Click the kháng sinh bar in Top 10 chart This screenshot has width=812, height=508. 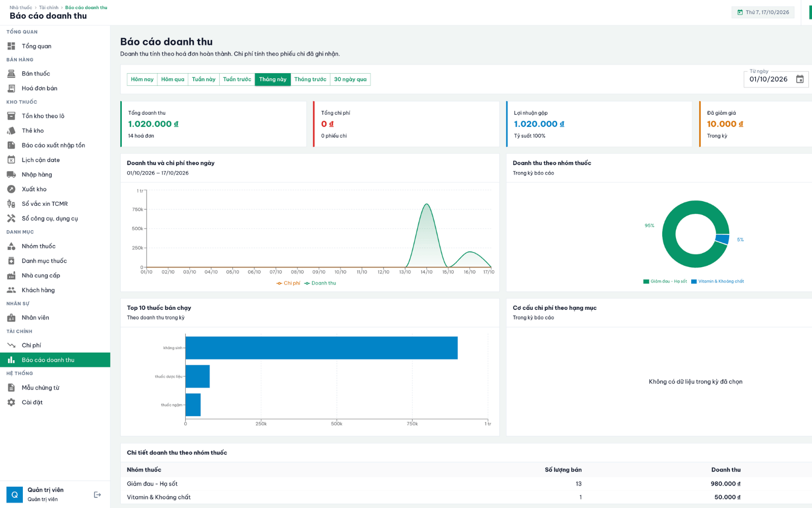tap(322, 348)
